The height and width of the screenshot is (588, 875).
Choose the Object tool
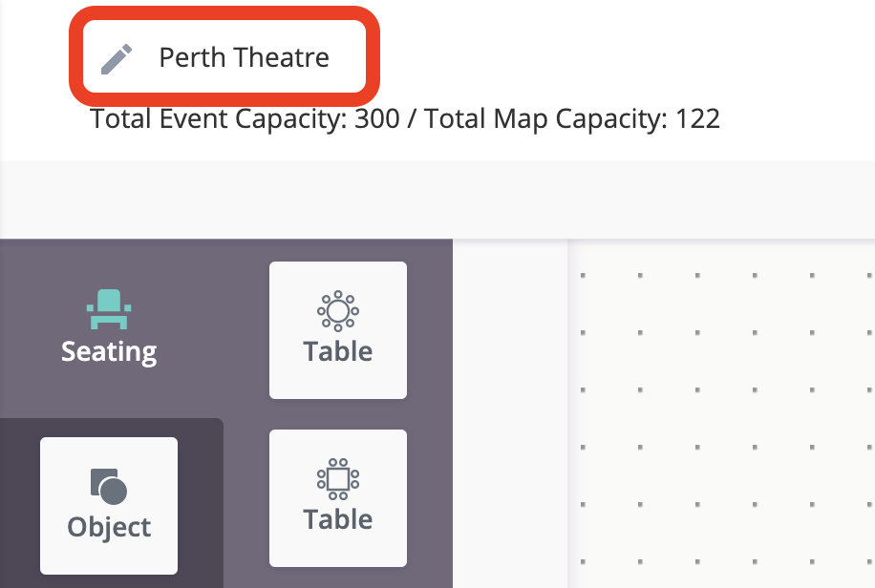109,506
